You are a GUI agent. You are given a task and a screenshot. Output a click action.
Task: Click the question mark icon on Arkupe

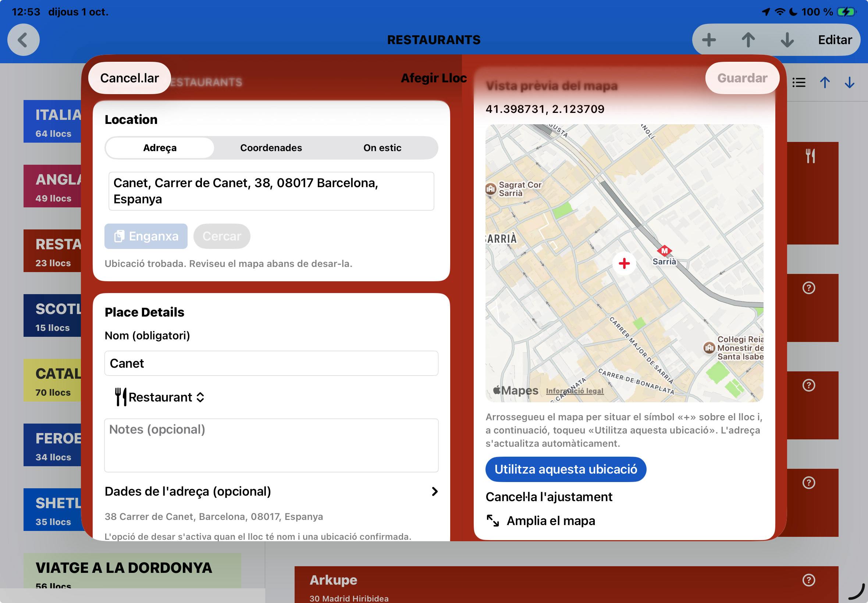click(809, 580)
